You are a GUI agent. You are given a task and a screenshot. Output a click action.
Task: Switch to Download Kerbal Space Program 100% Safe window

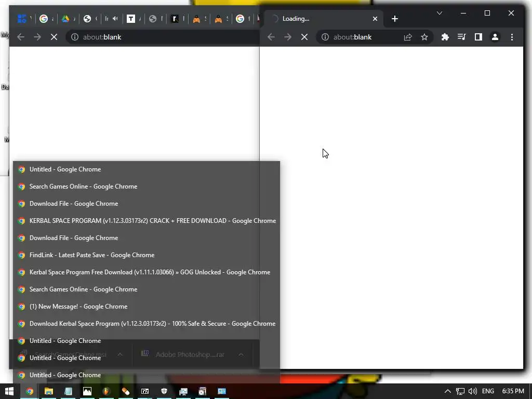[x=147, y=324]
